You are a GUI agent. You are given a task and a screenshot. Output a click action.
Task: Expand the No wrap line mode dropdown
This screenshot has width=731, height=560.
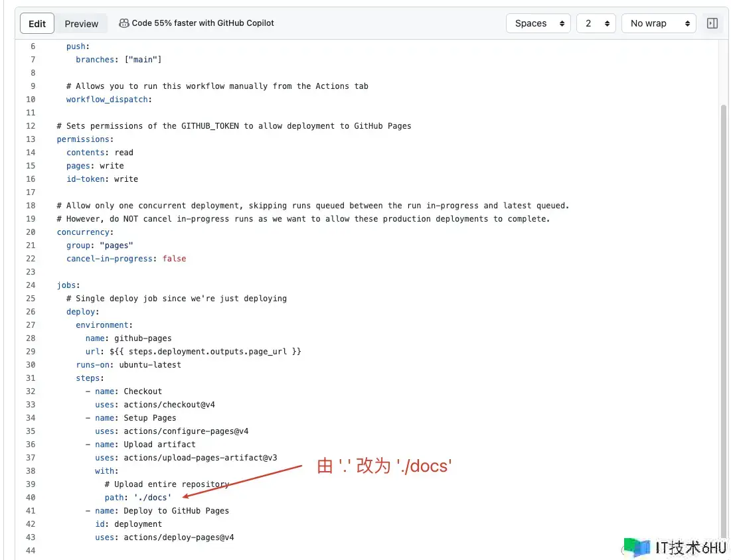pyautogui.click(x=658, y=23)
